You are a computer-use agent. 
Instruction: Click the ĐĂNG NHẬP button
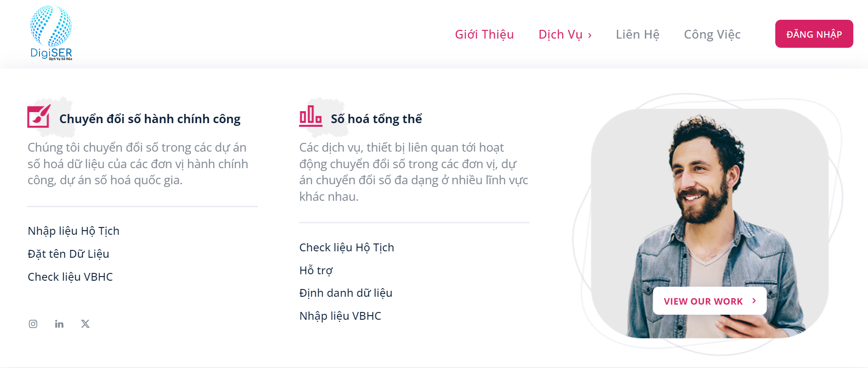814,34
